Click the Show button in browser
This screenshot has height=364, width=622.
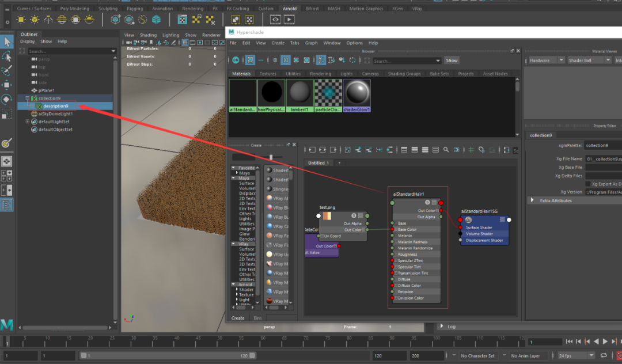click(452, 60)
